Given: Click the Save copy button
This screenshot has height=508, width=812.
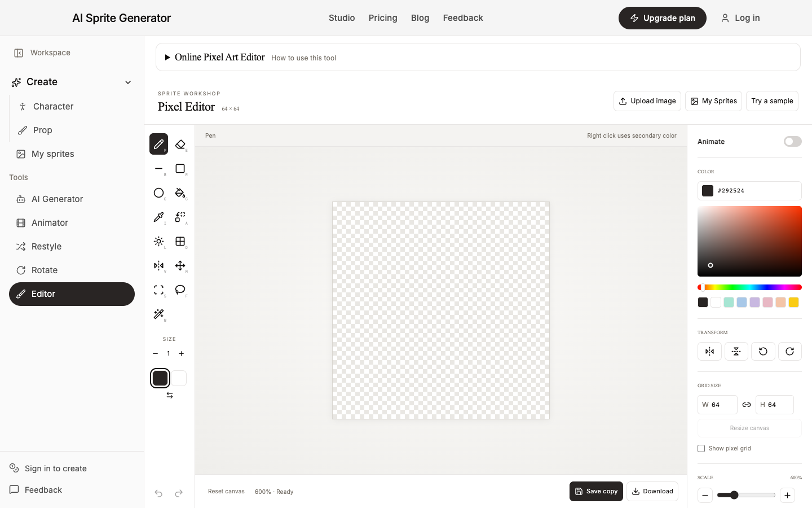Looking at the screenshot, I should pos(596,491).
